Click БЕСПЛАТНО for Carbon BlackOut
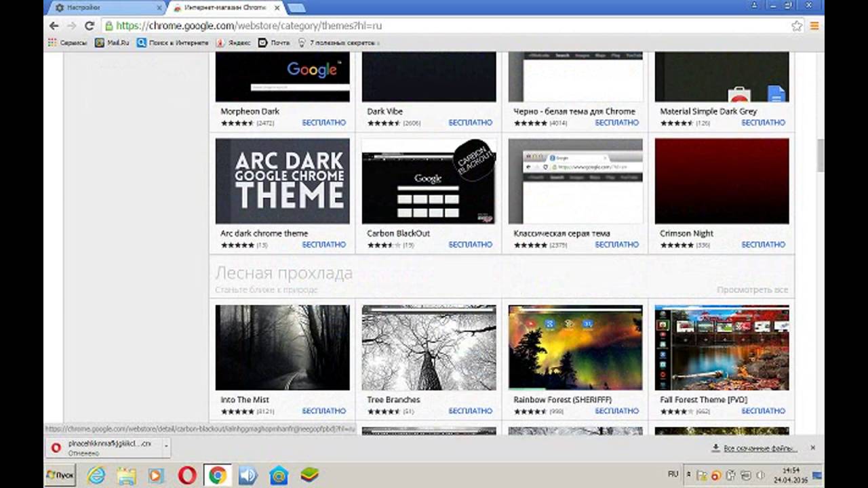Image resolution: width=868 pixels, height=488 pixels. tap(471, 245)
